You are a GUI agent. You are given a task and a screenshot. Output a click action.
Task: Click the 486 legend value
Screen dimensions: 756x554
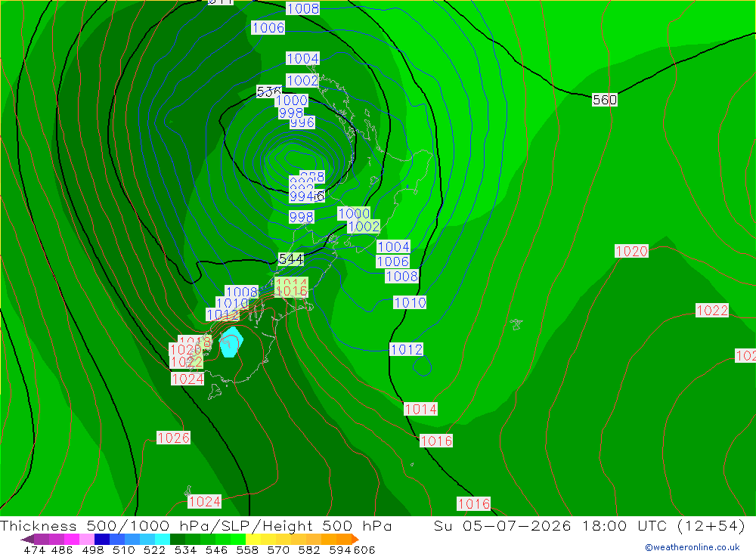point(62,549)
